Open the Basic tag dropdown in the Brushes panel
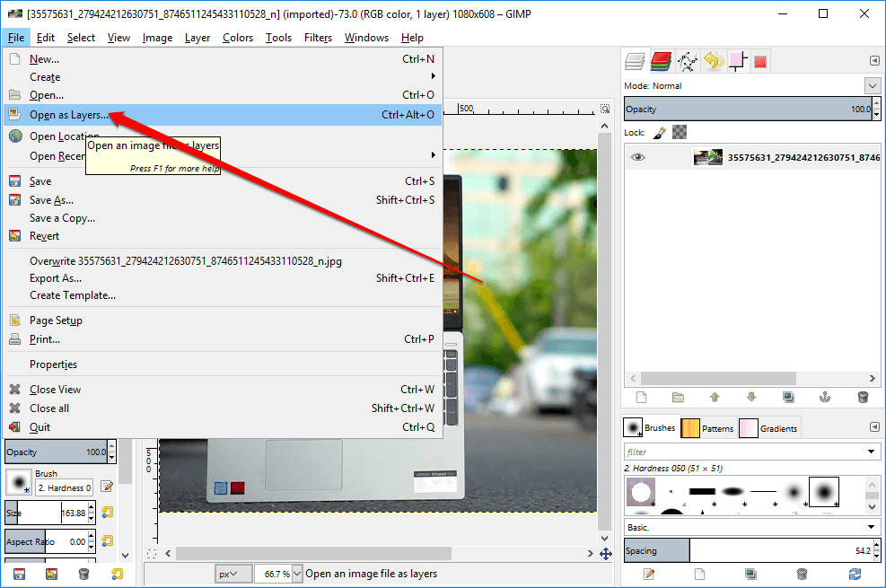The height and width of the screenshot is (588, 886). [871, 527]
